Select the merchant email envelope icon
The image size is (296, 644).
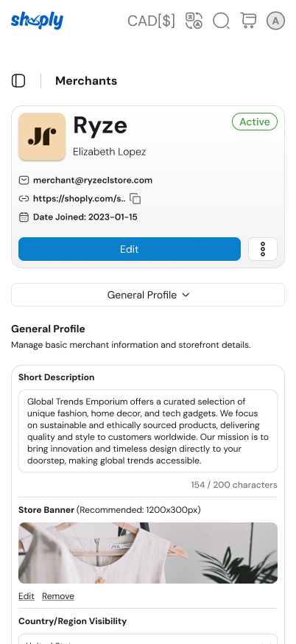(24, 181)
